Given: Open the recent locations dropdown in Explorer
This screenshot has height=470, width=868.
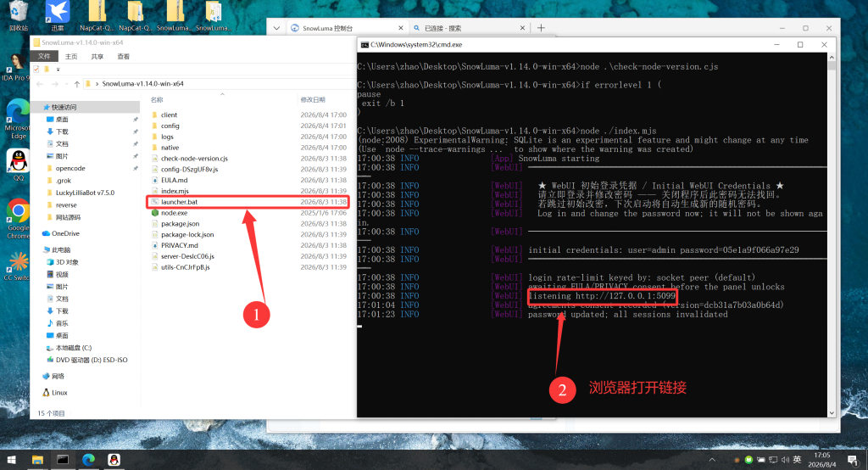Looking at the screenshot, I should [x=66, y=84].
